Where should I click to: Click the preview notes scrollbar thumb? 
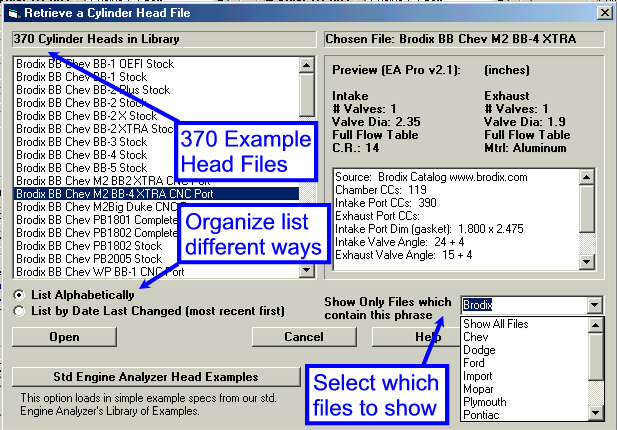[x=587, y=209]
